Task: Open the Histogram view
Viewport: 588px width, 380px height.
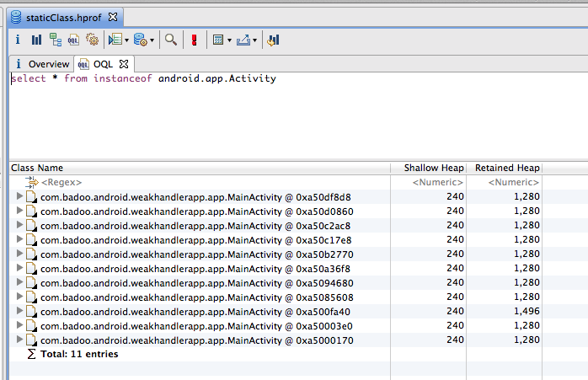Action: point(36,40)
